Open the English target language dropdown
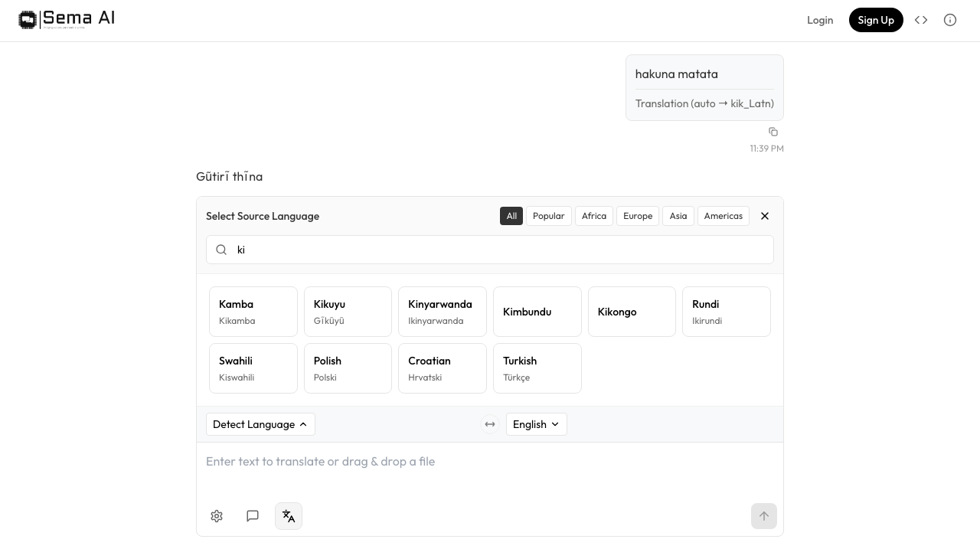Screen dimensions: 980x549 click(x=536, y=424)
